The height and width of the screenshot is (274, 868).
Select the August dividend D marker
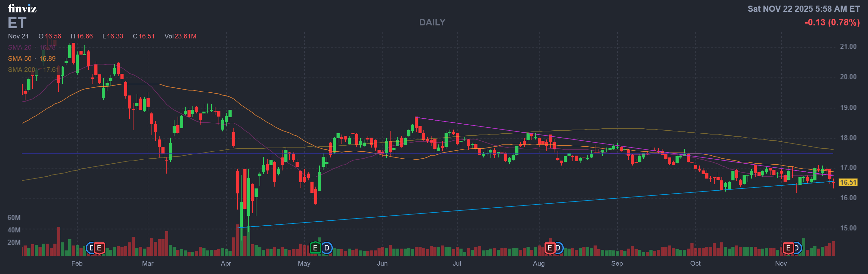[x=558, y=248]
